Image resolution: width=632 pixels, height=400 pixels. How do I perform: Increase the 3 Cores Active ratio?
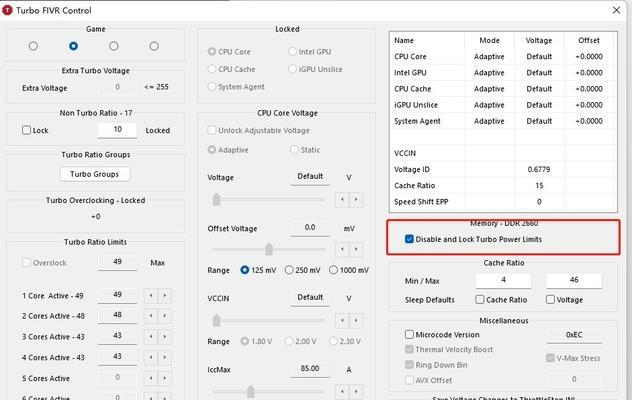[x=165, y=337]
